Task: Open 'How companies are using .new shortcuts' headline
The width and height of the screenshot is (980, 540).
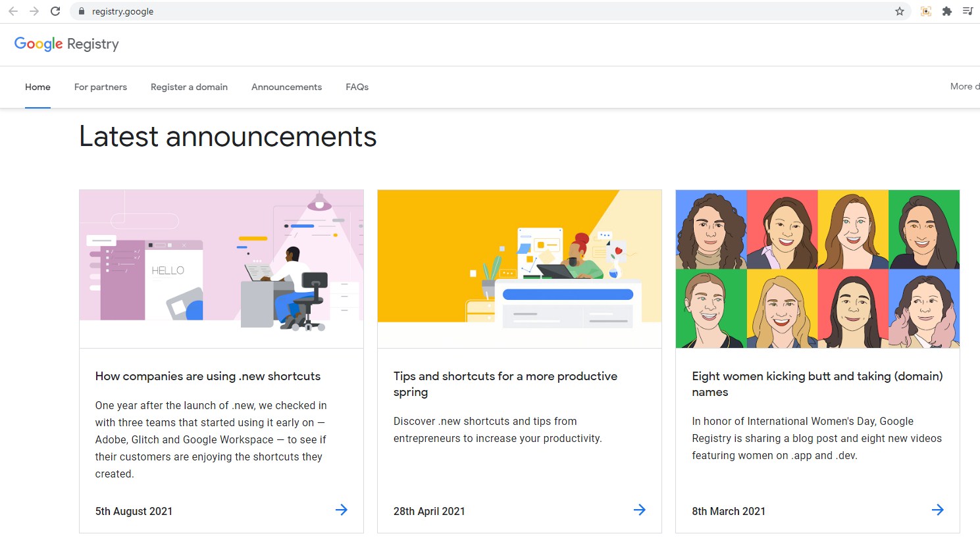Action: 208,376
